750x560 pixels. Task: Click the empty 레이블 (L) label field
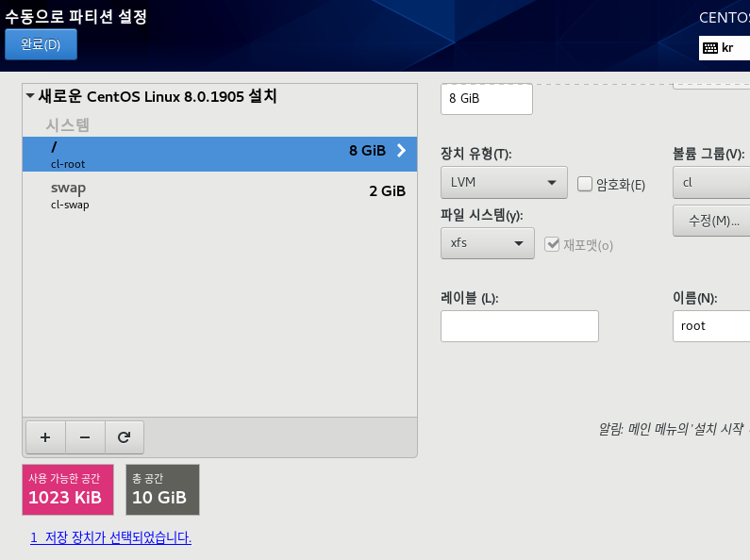click(x=520, y=326)
